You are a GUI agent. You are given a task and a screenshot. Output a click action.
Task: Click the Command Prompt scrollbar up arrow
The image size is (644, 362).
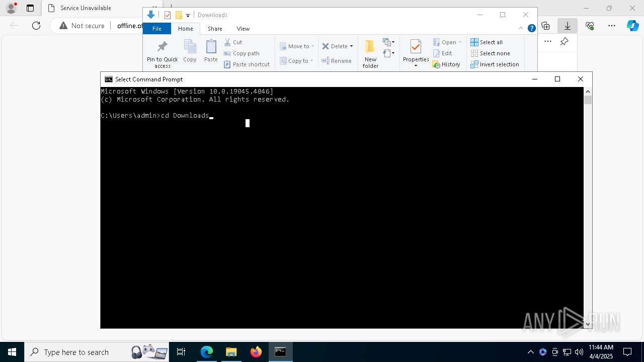[x=588, y=92]
